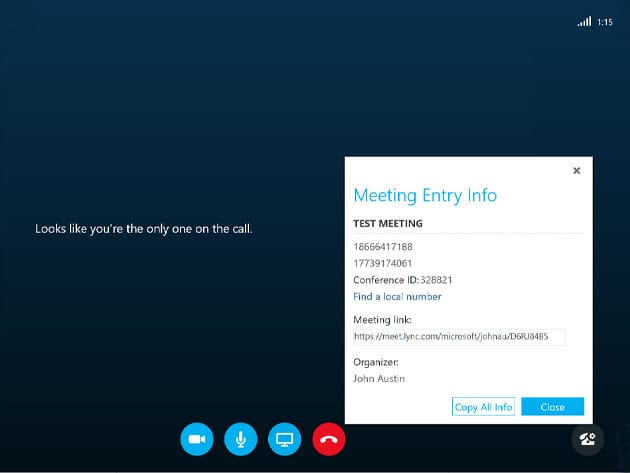Open the Find a local number link
Image resolution: width=630 pixels, height=473 pixels.
tap(397, 297)
